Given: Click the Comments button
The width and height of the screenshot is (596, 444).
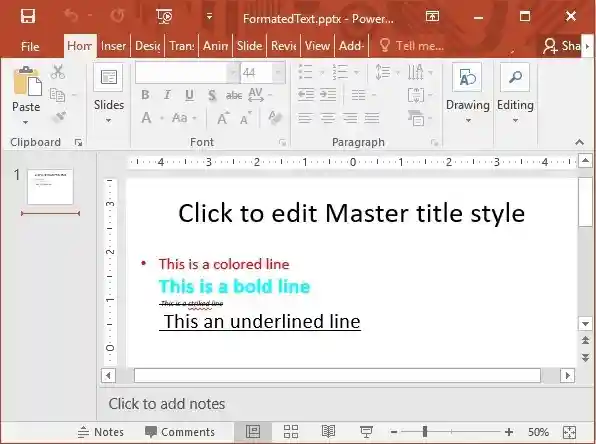Looking at the screenshot, I should click(x=180, y=432).
